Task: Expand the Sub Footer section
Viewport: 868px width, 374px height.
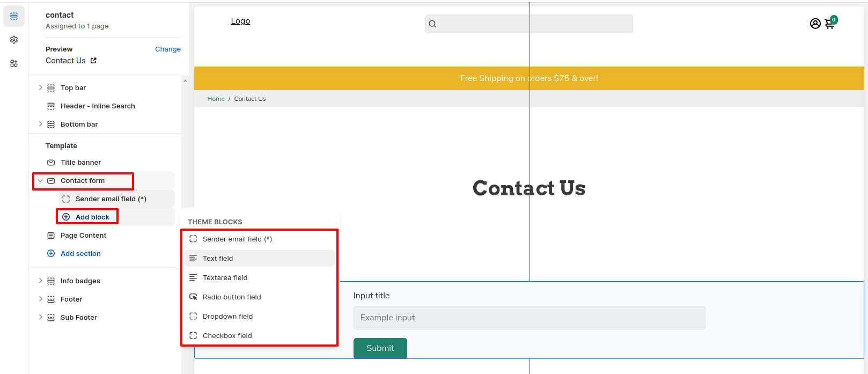Action: 40,317
